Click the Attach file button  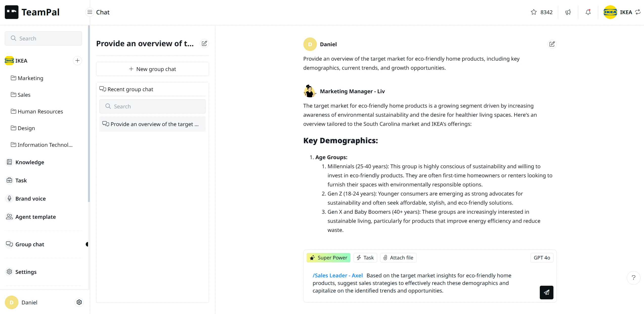point(398,258)
